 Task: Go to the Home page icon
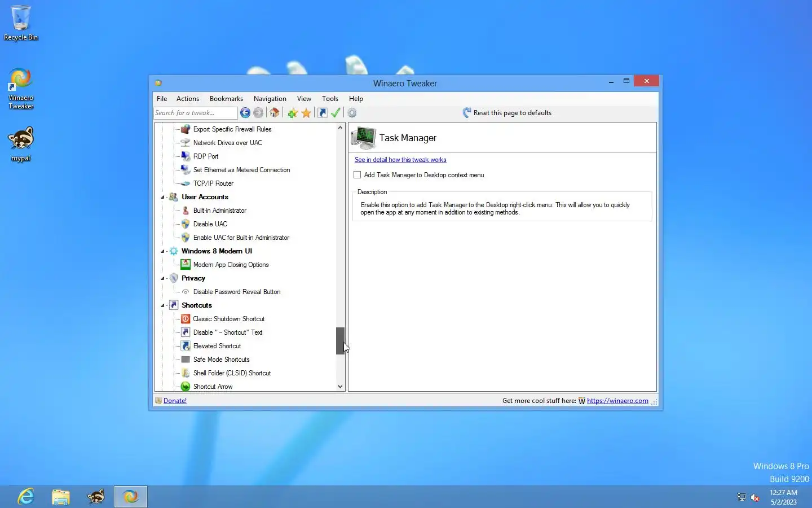tap(275, 113)
